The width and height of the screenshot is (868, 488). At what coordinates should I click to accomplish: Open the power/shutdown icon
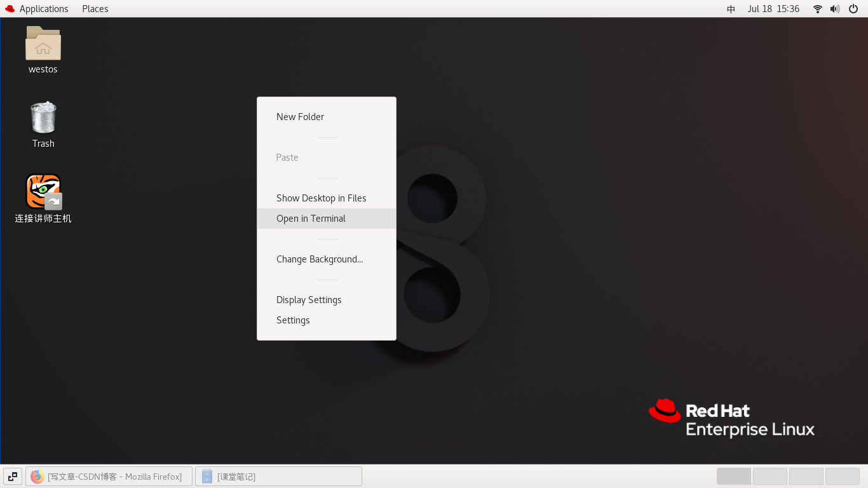tap(853, 9)
